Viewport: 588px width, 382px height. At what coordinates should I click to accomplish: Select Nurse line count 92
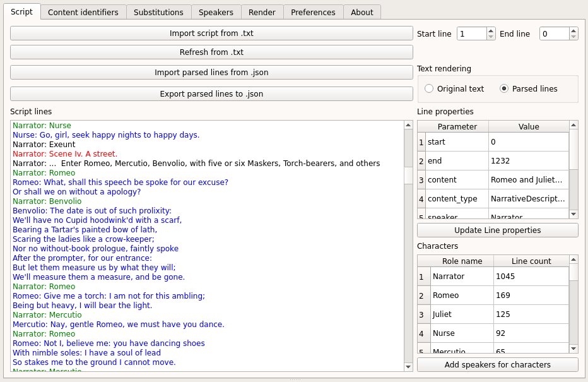[531, 333]
